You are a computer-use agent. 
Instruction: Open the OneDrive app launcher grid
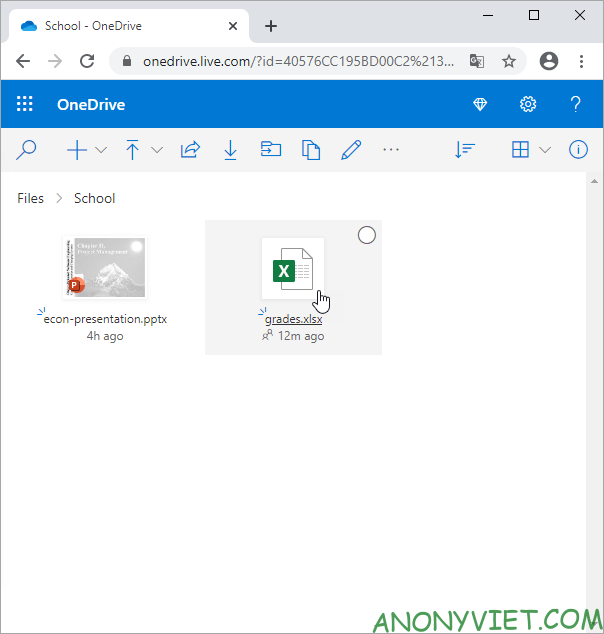[25, 104]
